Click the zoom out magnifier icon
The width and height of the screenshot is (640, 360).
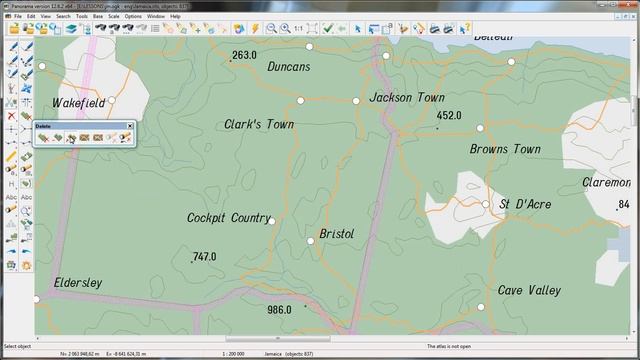pos(271,29)
